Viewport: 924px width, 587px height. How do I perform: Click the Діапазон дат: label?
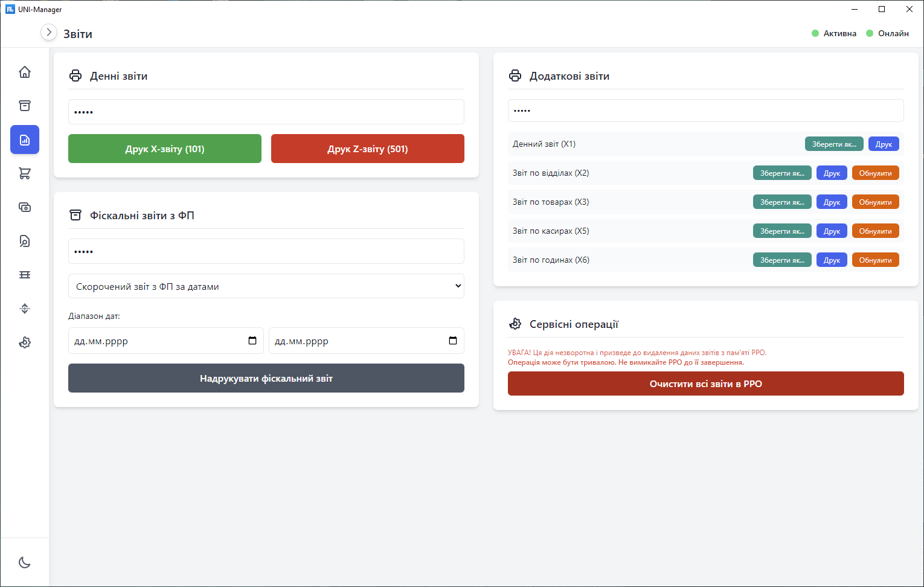(x=94, y=316)
